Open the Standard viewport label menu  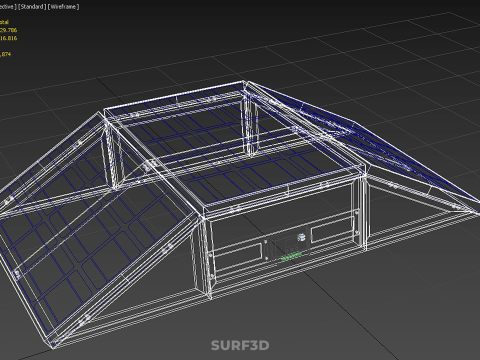pyautogui.click(x=32, y=7)
